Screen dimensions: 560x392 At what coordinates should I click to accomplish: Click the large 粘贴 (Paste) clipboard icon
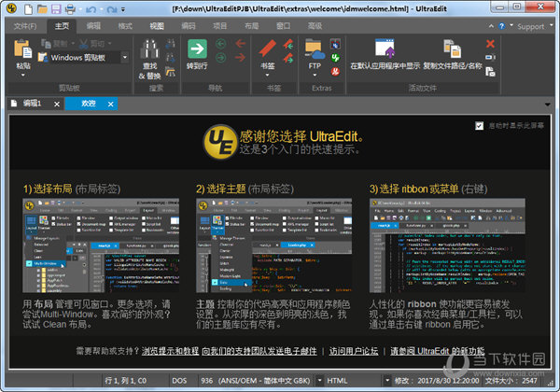pos(23,49)
